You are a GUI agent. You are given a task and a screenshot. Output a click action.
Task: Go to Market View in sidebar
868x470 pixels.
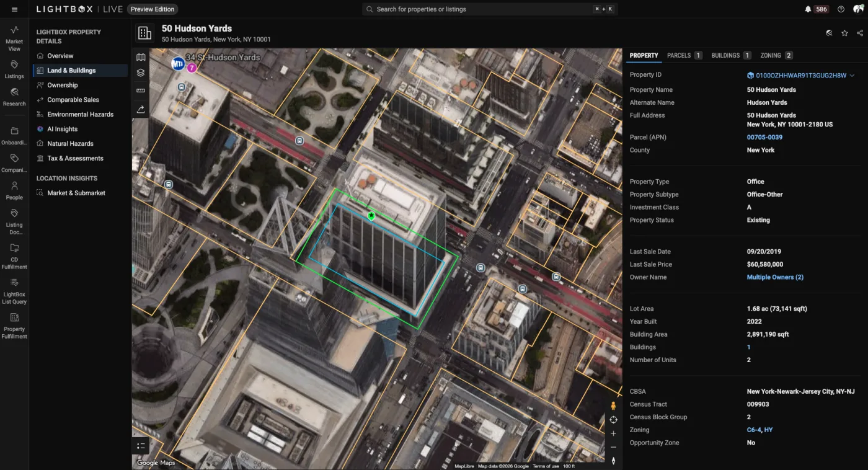tap(14, 38)
